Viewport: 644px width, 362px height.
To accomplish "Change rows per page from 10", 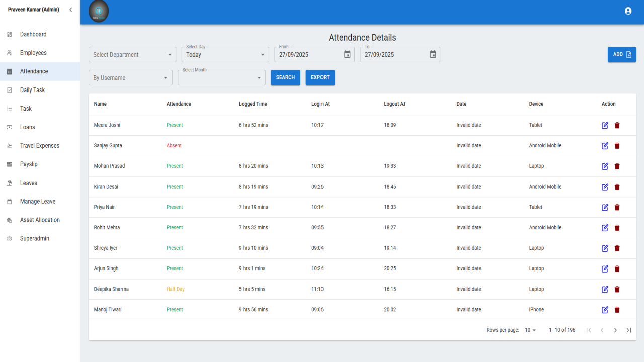I will click(530, 330).
